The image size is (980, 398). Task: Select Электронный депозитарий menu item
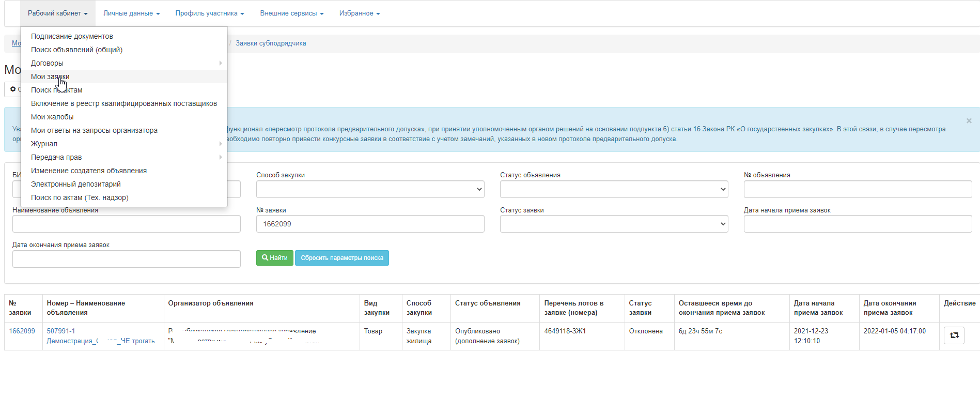point(76,184)
